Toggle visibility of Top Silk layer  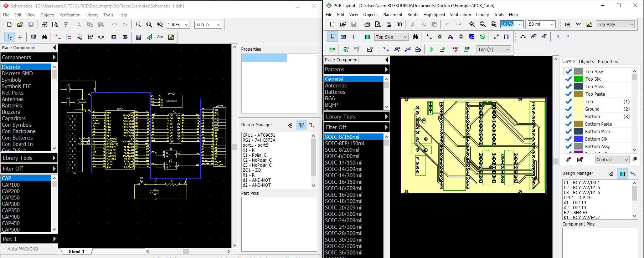[568, 79]
